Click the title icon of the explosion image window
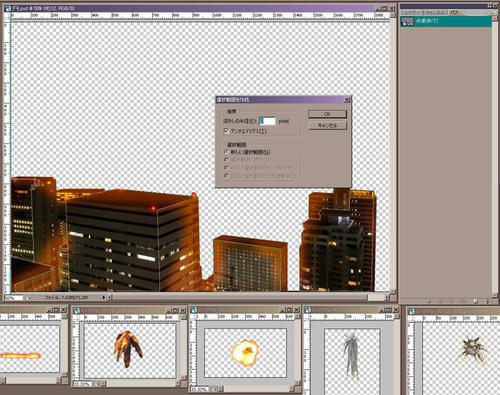 point(194,310)
